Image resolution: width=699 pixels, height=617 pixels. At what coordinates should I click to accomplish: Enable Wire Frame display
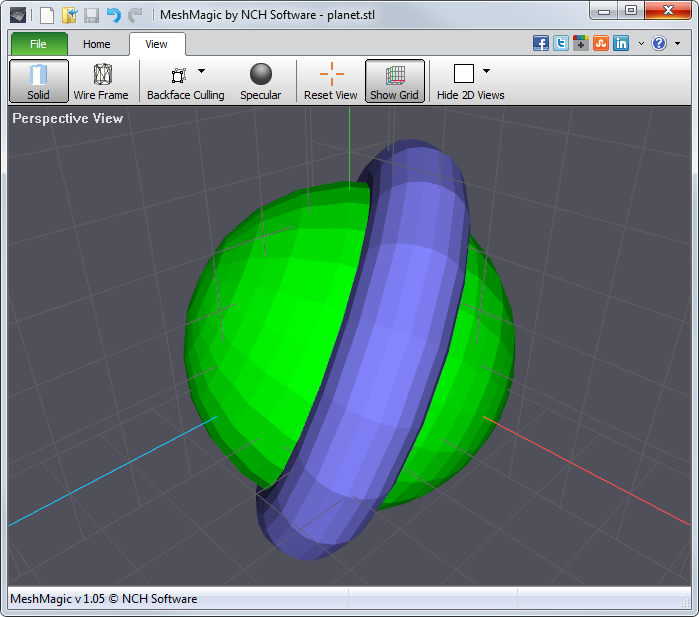click(x=101, y=81)
